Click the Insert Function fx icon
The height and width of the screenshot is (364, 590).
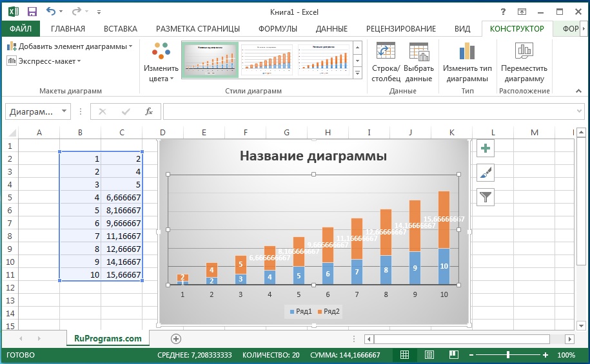pyautogui.click(x=149, y=111)
